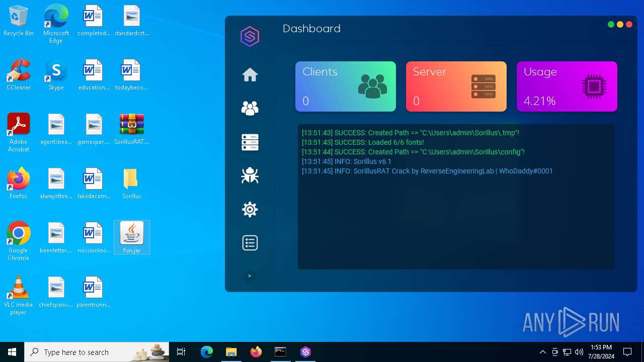Open the Settings gear sidebar icon
The image size is (644, 362).
(x=250, y=209)
